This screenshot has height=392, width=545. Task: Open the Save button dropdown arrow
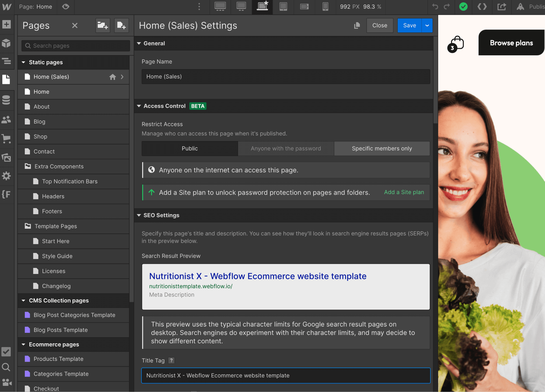pyautogui.click(x=427, y=25)
